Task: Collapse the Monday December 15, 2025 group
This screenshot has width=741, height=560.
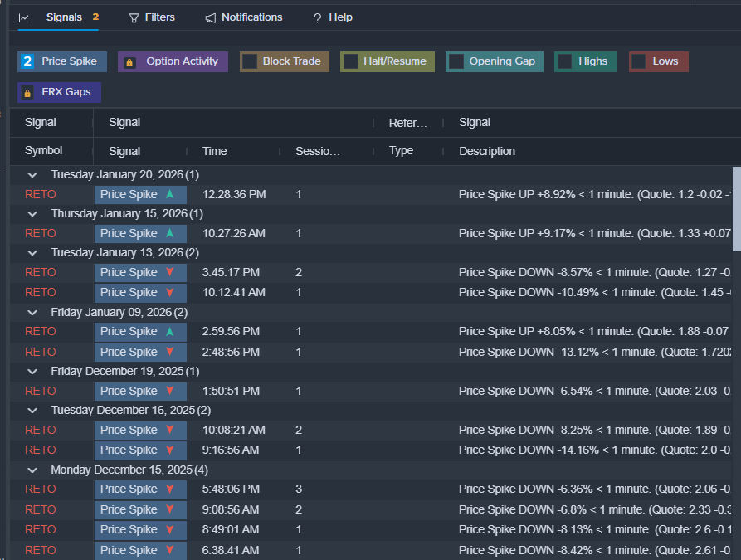Action: tap(32, 470)
